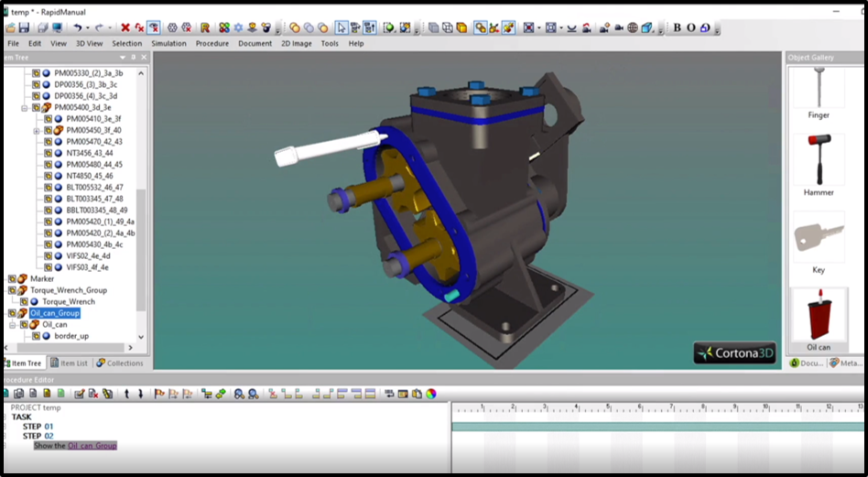868x477 pixels.
Task: Click the blue gear icon in the toolbar
Action: tap(238, 27)
